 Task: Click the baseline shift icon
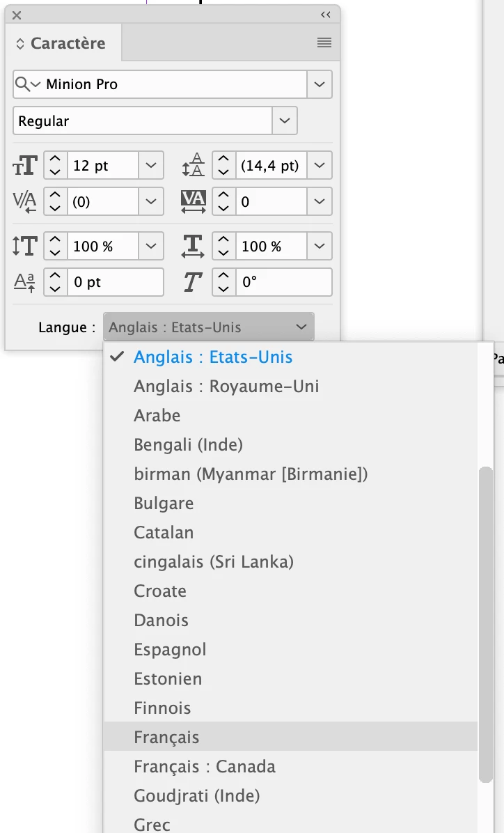pyautogui.click(x=24, y=282)
